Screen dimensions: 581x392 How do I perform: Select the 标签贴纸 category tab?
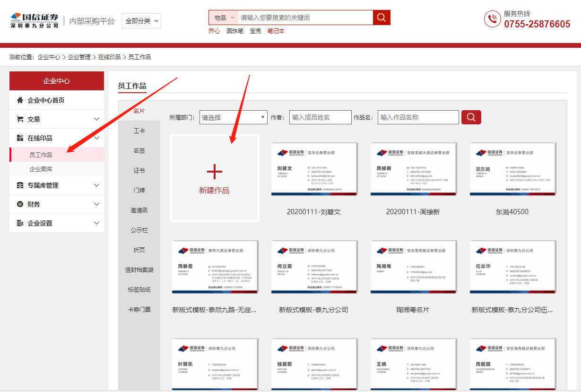(139, 289)
